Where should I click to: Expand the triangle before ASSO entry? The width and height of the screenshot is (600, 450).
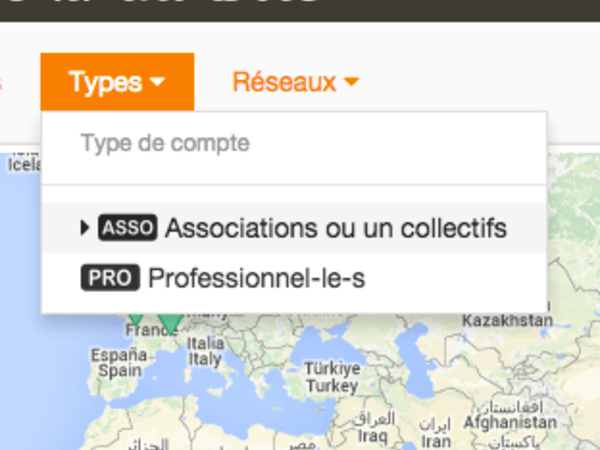(x=85, y=228)
